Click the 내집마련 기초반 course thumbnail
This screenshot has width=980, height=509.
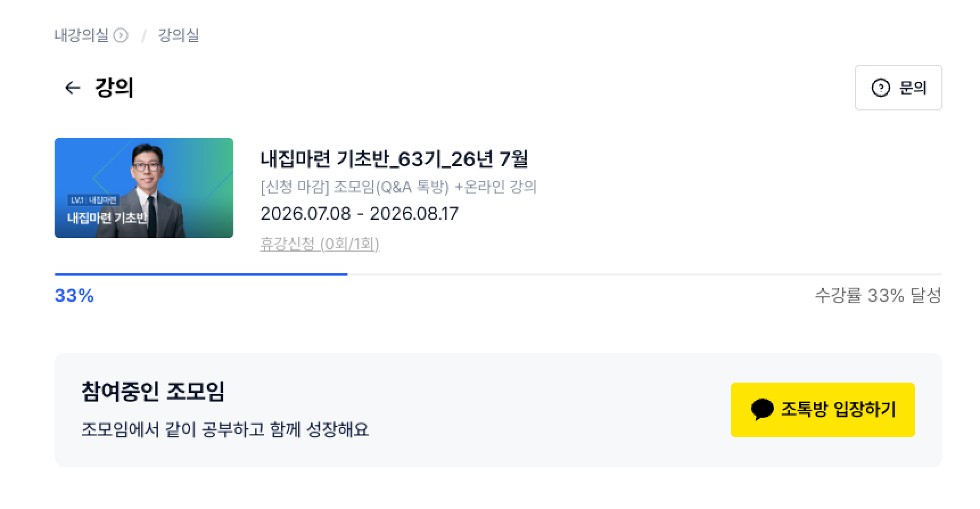coord(144,188)
